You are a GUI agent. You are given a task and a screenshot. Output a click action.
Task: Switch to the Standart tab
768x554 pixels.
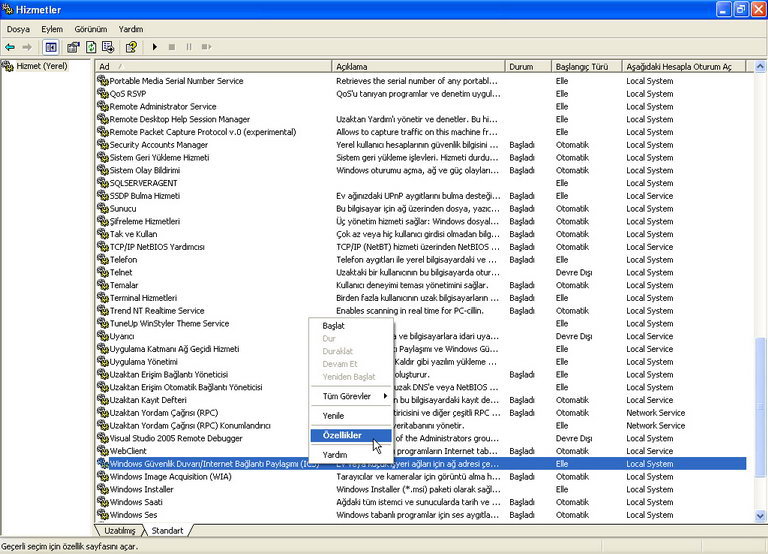tap(167, 530)
